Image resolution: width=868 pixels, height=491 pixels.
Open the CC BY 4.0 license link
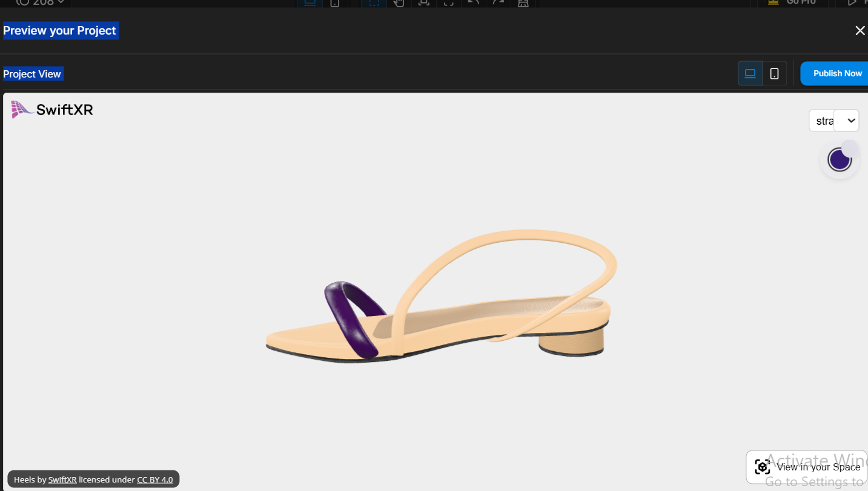[x=154, y=479]
